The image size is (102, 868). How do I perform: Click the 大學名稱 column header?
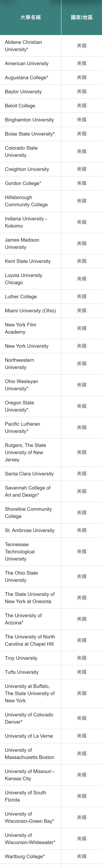(30, 18)
